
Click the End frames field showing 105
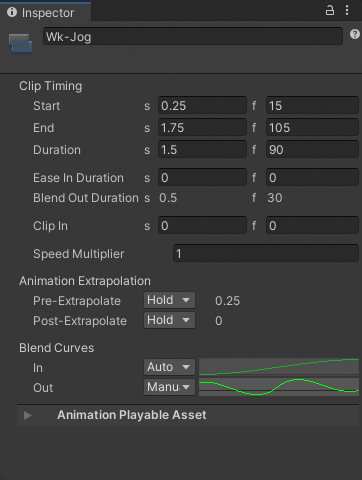[x=312, y=128]
